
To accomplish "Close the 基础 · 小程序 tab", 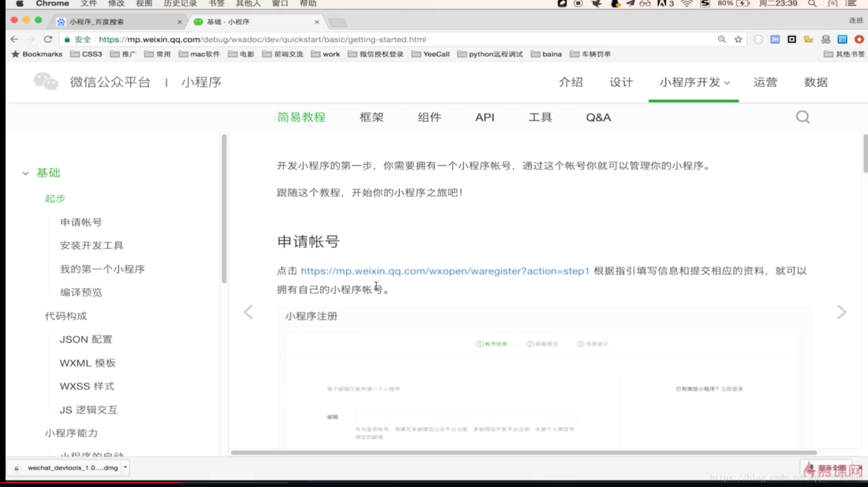I will point(317,22).
